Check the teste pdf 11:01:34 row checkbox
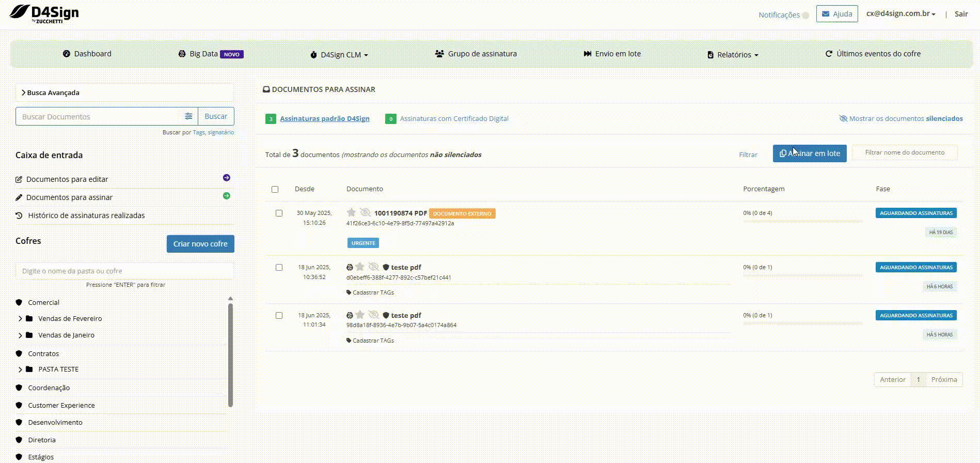The height and width of the screenshot is (463, 980). coord(279,315)
